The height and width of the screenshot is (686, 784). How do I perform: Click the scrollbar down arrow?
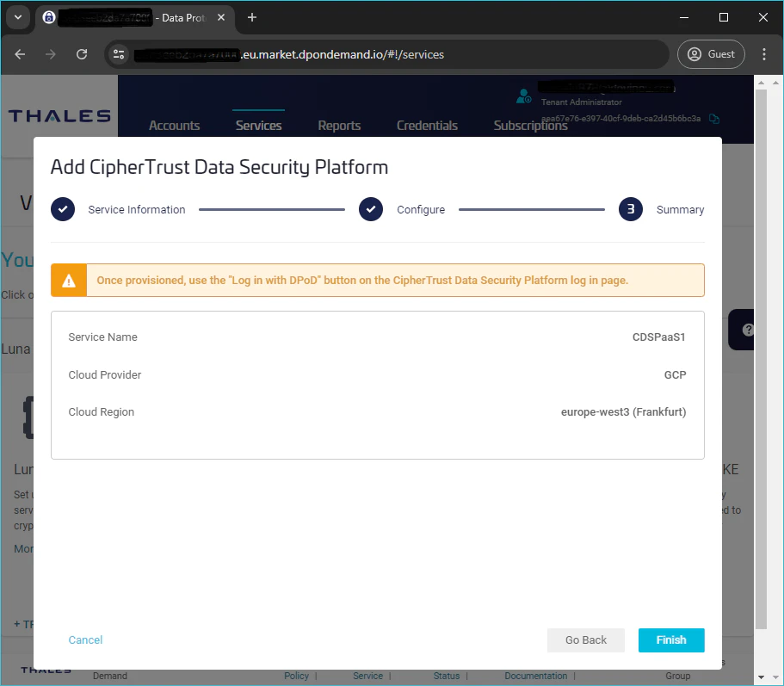point(761,677)
